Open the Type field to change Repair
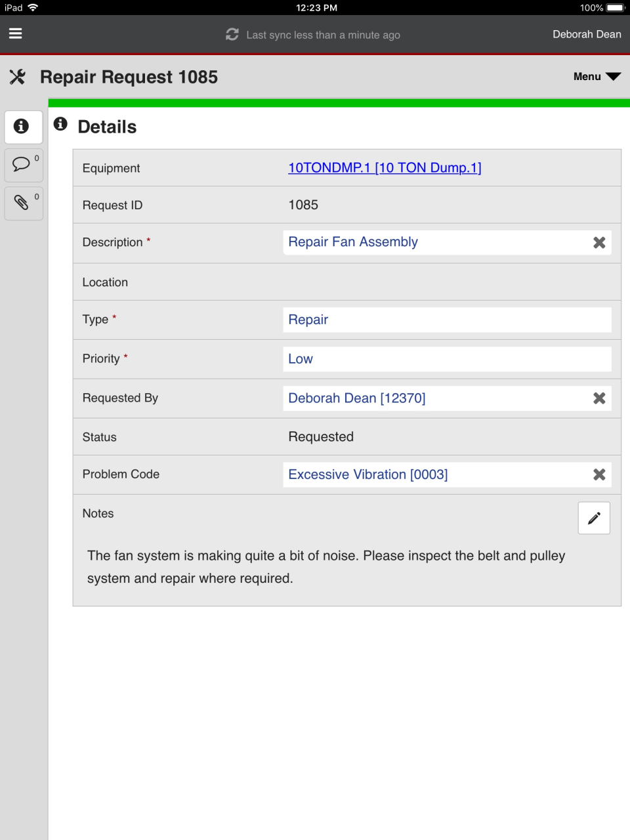Viewport: 630px width, 840px height. pos(446,320)
